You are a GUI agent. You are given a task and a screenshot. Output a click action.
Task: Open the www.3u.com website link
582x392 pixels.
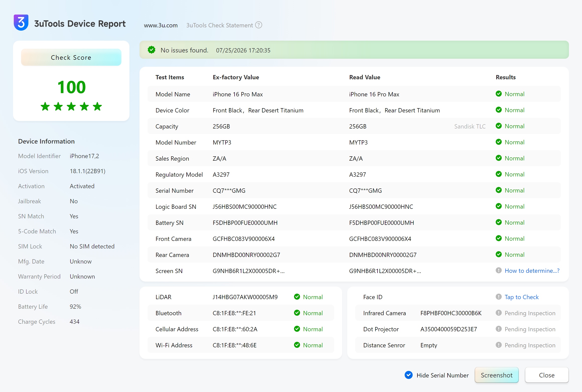[161, 25]
